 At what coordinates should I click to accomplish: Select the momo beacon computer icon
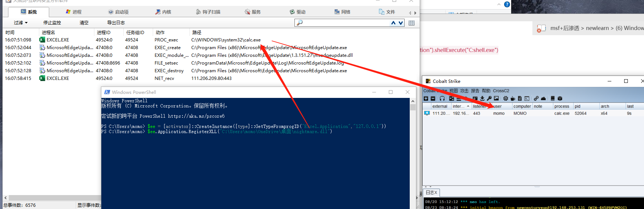(427, 113)
